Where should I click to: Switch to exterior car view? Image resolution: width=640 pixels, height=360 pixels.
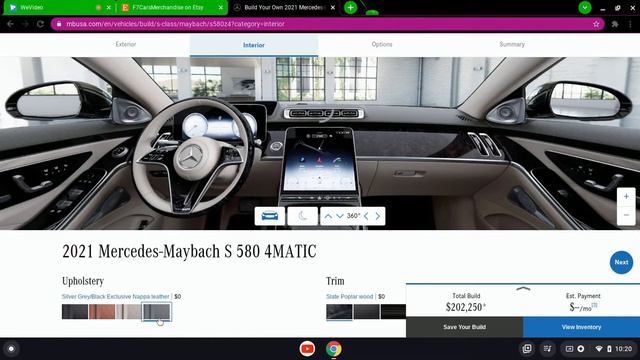pyautogui.click(x=269, y=216)
